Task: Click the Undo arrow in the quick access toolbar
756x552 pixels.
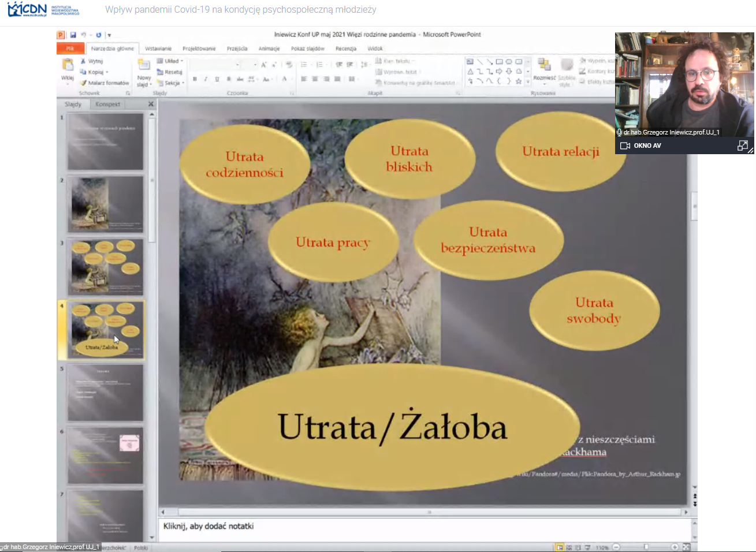Action: pyautogui.click(x=84, y=35)
